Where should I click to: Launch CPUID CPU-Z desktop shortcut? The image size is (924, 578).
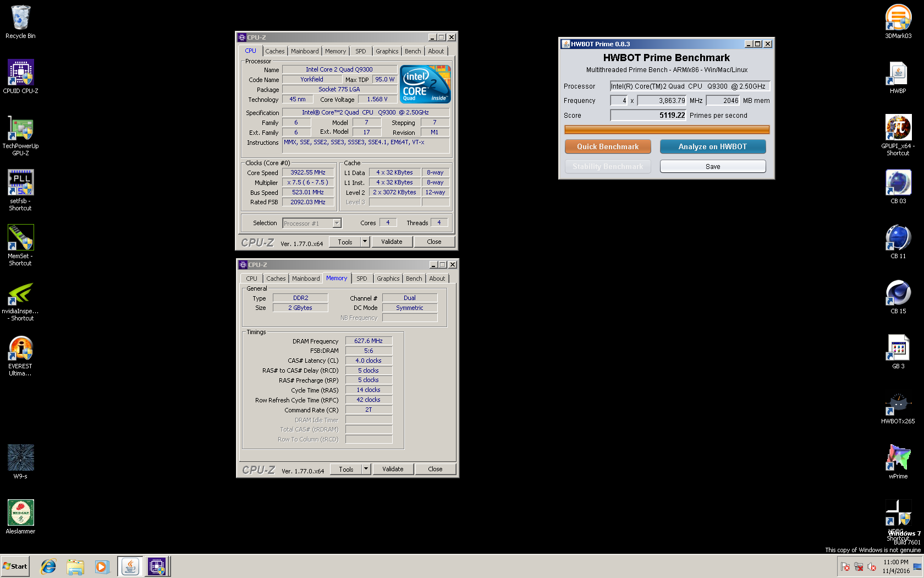tap(20, 77)
